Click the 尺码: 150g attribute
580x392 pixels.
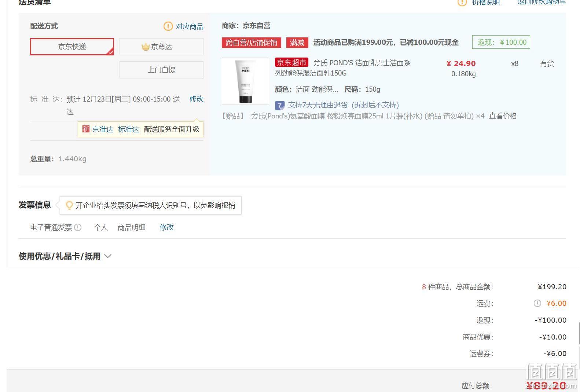[x=362, y=89]
